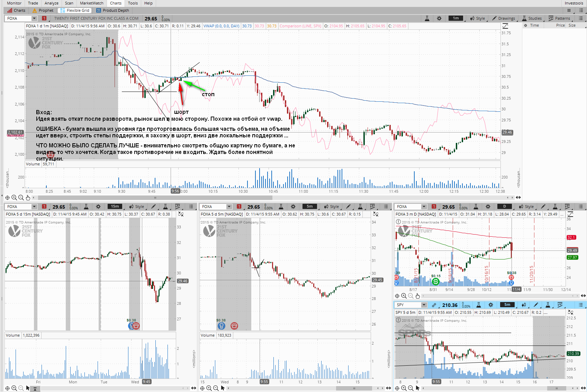Change the 5m timeframe in SPY chart
Viewport: 587px width, 392px height.
(507, 305)
